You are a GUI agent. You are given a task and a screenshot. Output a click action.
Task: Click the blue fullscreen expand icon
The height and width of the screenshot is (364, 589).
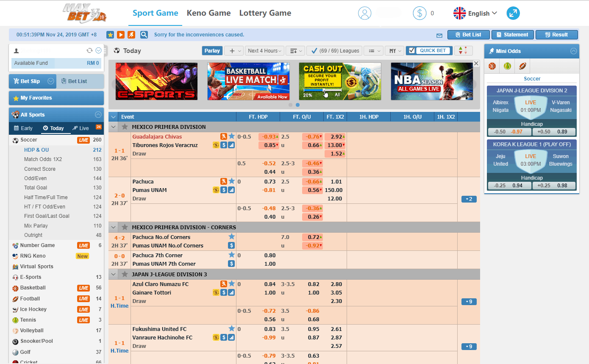(513, 13)
